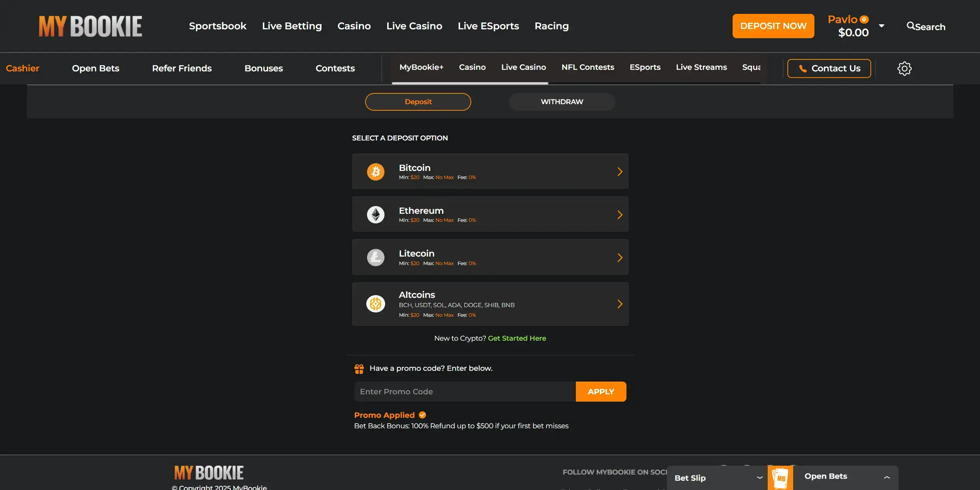The height and width of the screenshot is (490, 980).
Task: Expand the Open Bets panel chevron
Action: click(x=887, y=478)
